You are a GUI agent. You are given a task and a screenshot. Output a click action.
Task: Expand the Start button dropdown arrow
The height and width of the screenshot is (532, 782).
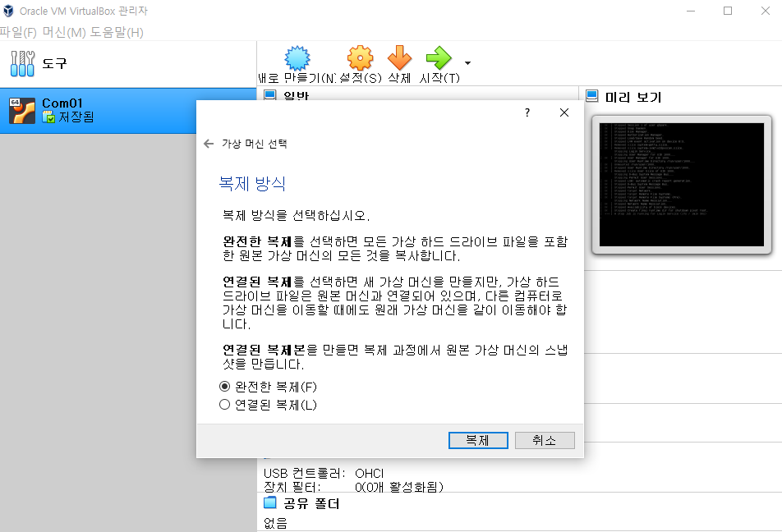click(467, 63)
